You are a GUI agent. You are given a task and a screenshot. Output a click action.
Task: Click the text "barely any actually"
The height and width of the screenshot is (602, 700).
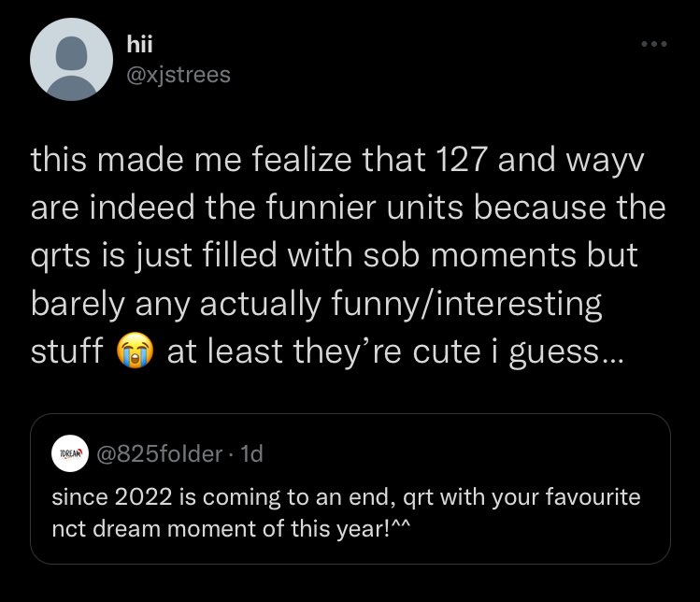point(176,304)
